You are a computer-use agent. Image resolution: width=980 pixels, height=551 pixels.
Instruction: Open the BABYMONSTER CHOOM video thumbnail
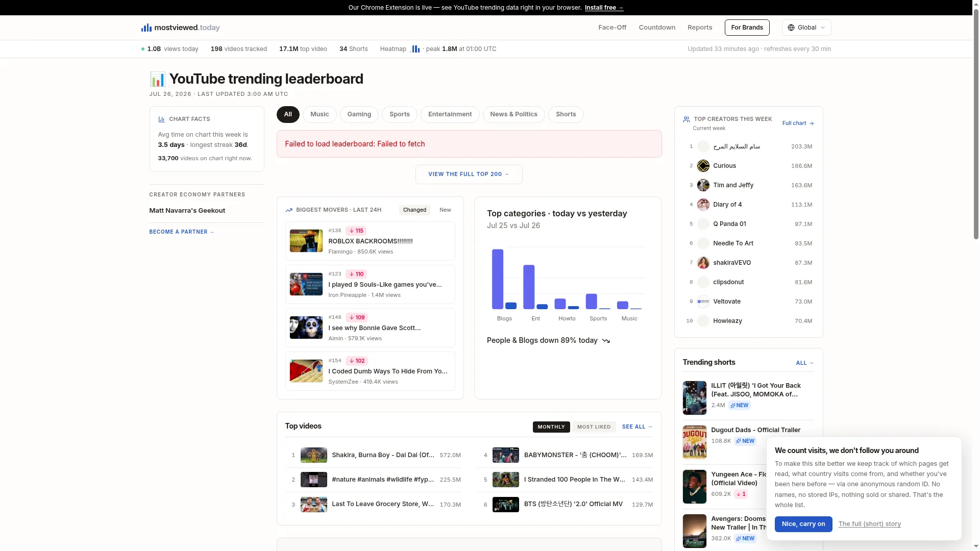[x=506, y=455]
